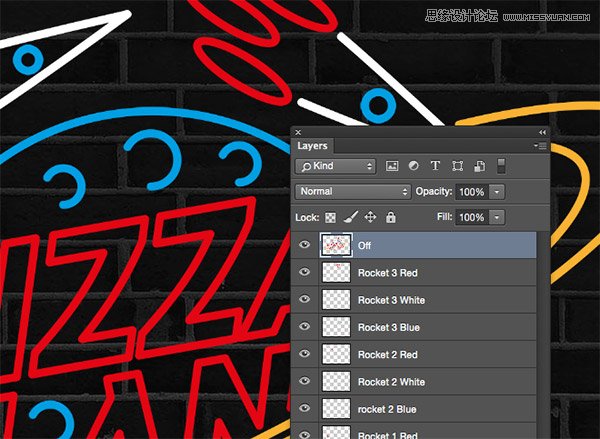Click the shape layer filter icon
Screen dimensions: 600x439
tap(457, 166)
